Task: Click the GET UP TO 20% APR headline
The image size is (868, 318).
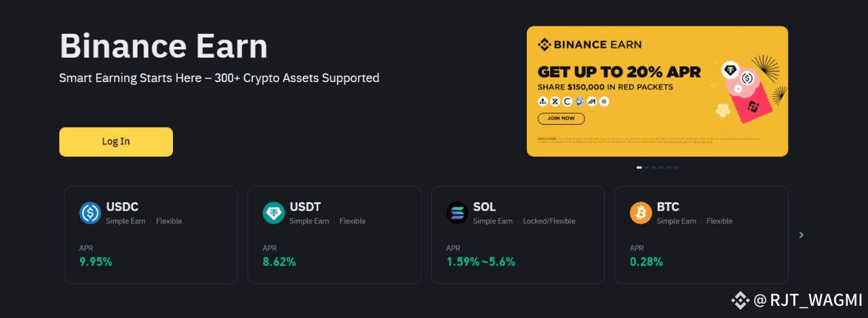Action: tap(619, 72)
